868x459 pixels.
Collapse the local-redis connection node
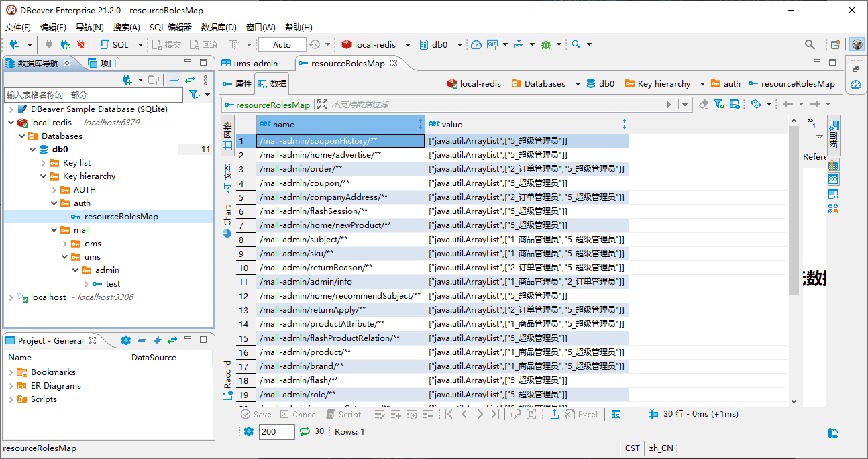point(11,123)
